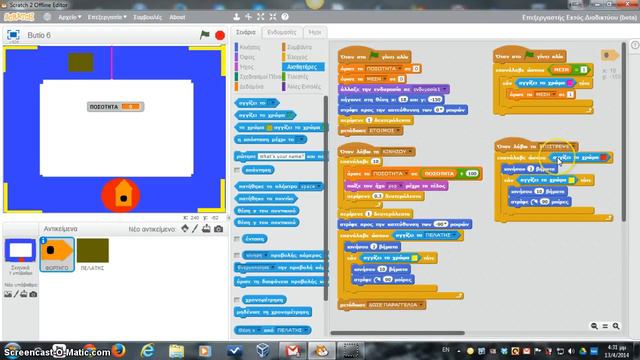Open the Συμβουλές menu
Screen dimensions: 640x360
click(x=147, y=17)
